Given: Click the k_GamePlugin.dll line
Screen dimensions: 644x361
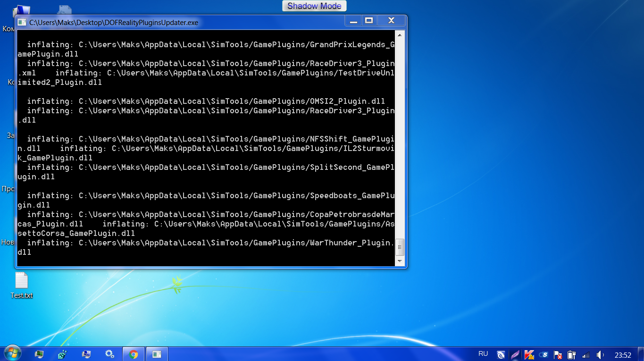Looking at the screenshot, I should (x=55, y=158).
